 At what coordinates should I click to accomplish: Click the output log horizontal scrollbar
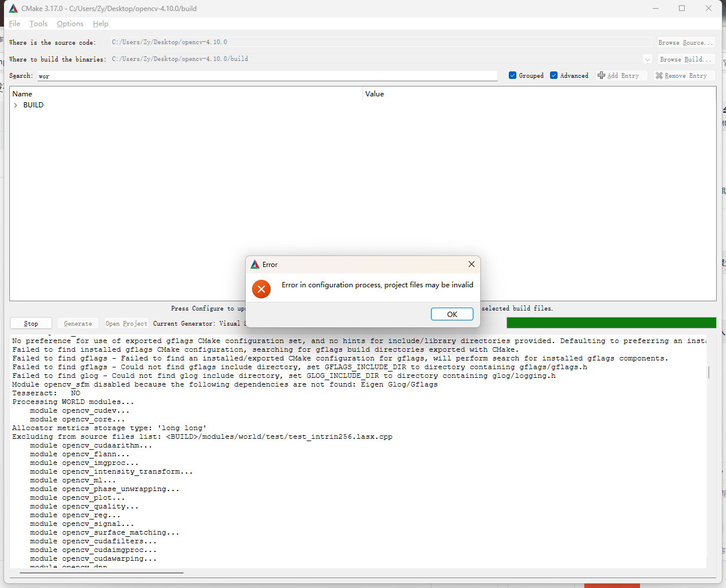(x=102, y=573)
